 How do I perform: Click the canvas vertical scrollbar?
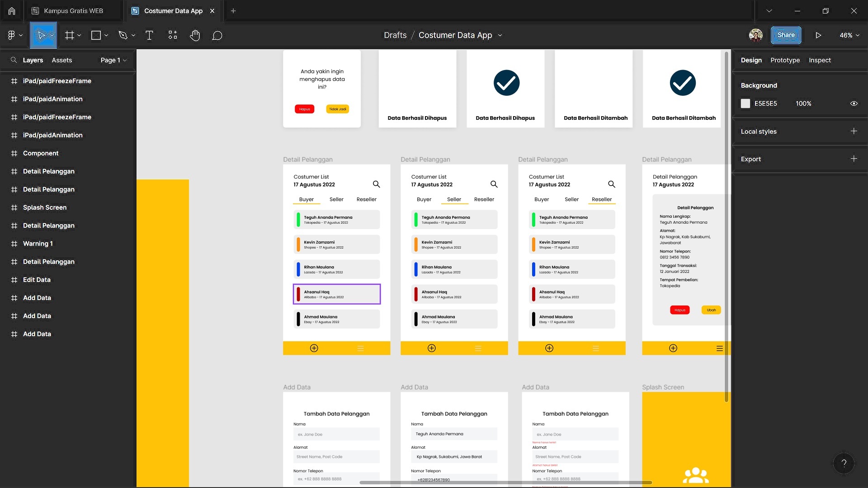[x=726, y=226]
